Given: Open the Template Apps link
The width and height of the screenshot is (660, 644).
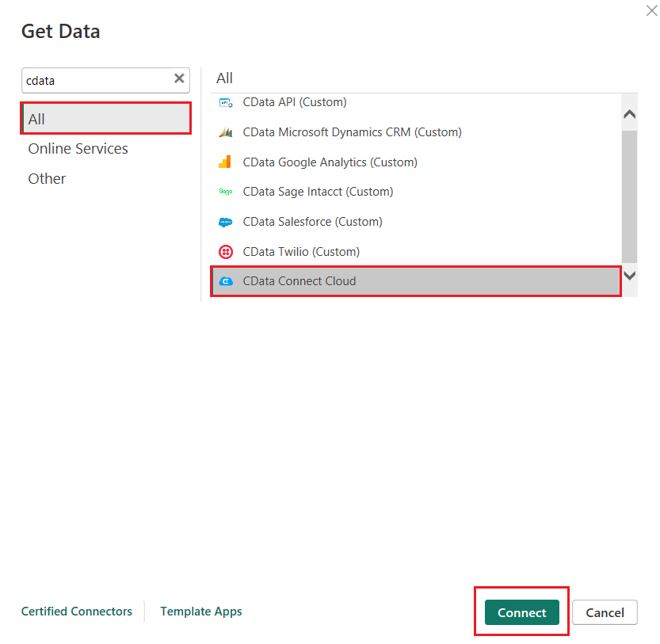Looking at the screenshot, I should click(200, 611).
